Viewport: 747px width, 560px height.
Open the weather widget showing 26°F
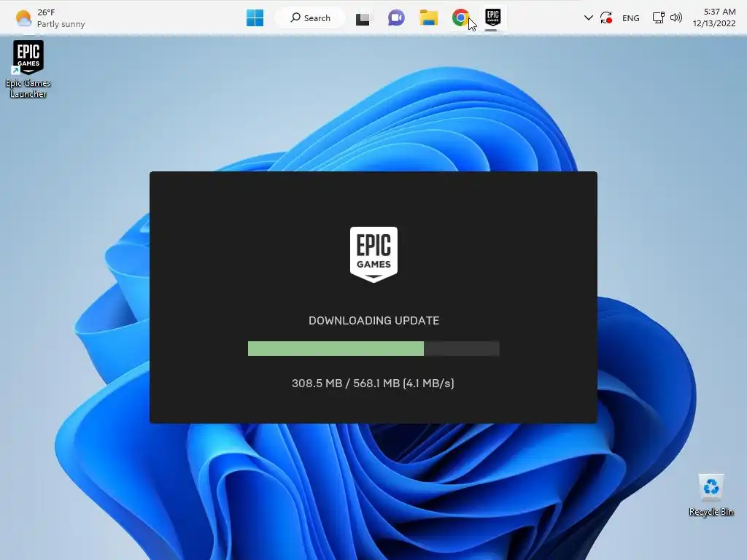[50, 18]
